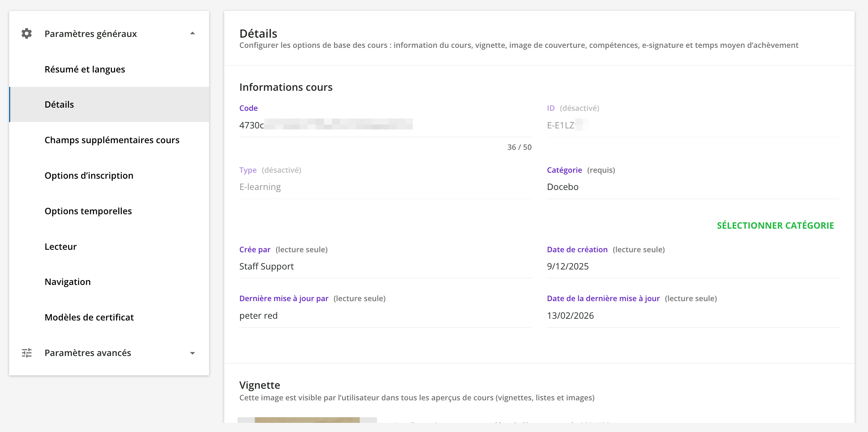Open Résumé et langues settings
This screenshot has width=868, height=432.
pyautogui.click(x=85, y=69)
